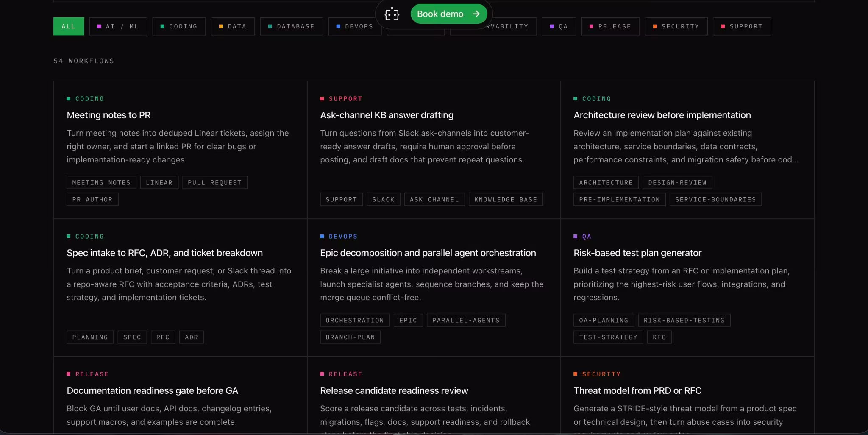
Task: Click the PR AUTHOR tag
Action: (x=92, y=200)
